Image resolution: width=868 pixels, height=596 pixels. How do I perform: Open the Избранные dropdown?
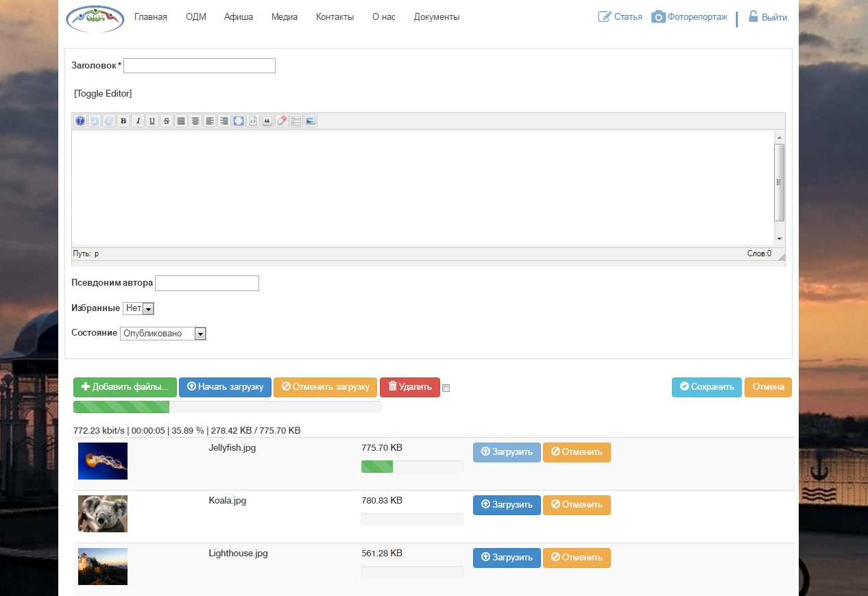[x=138, y=309]
